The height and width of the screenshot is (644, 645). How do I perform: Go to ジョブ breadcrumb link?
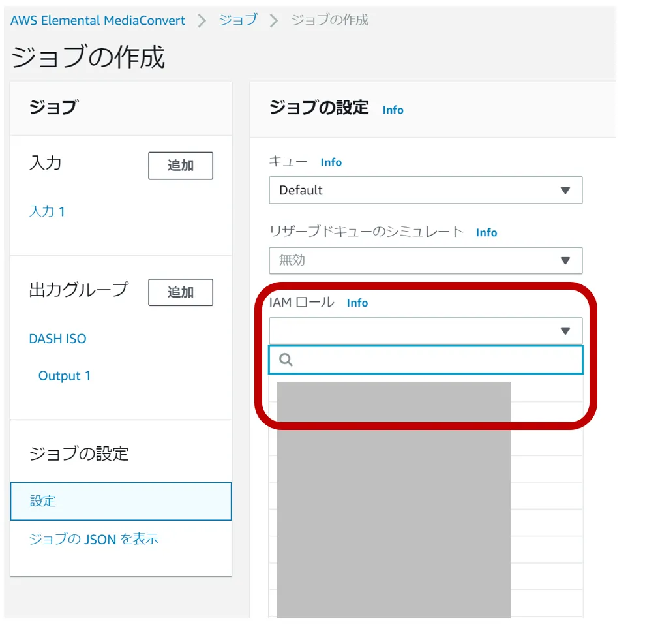(x=238, y=20)
